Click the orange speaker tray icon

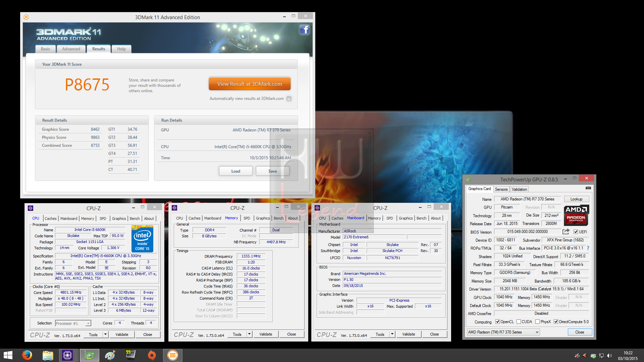coord(585,356)
